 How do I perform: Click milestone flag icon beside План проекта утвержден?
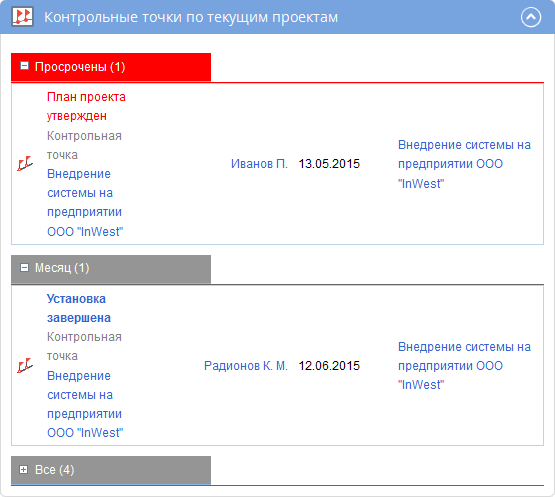[25, 164]
